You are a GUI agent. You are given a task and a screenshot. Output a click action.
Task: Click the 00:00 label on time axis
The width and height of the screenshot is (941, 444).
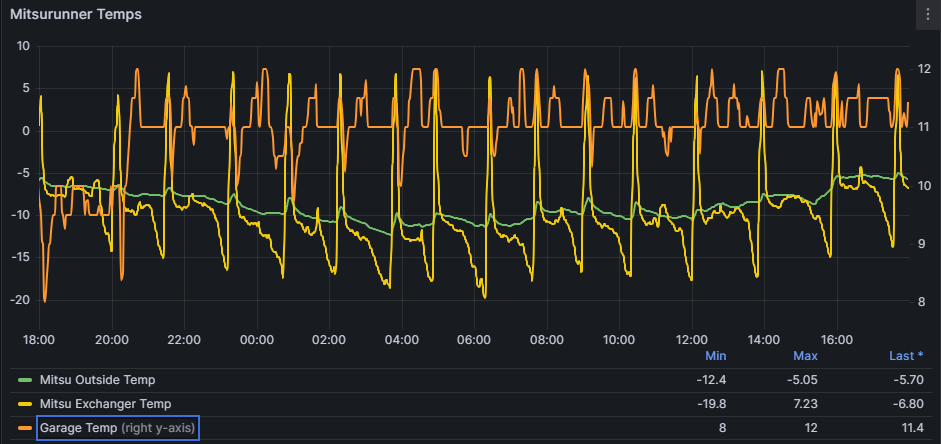(257, 339)
